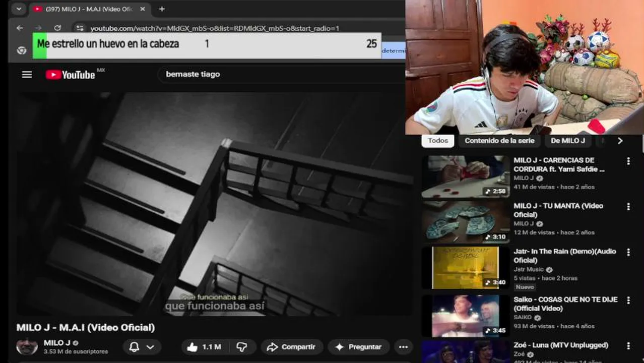The height and width of the screenshot is (363, 644).
Task: Click SAIKO channel name under video
Action: tap(522, 318)
